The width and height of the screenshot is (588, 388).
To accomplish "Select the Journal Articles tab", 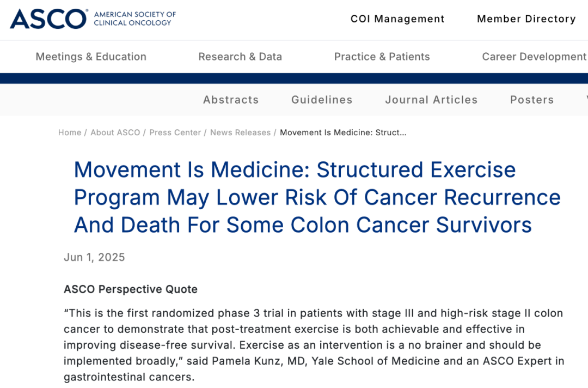I will (x=431, y=100).
